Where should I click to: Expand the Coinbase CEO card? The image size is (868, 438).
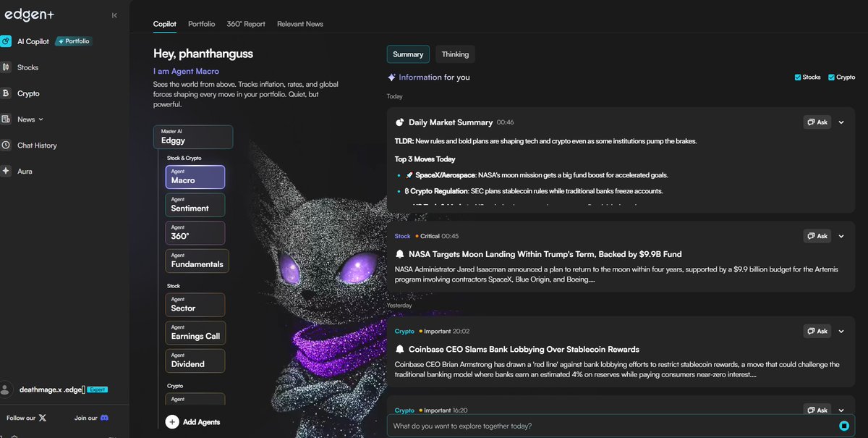[841, 331]
